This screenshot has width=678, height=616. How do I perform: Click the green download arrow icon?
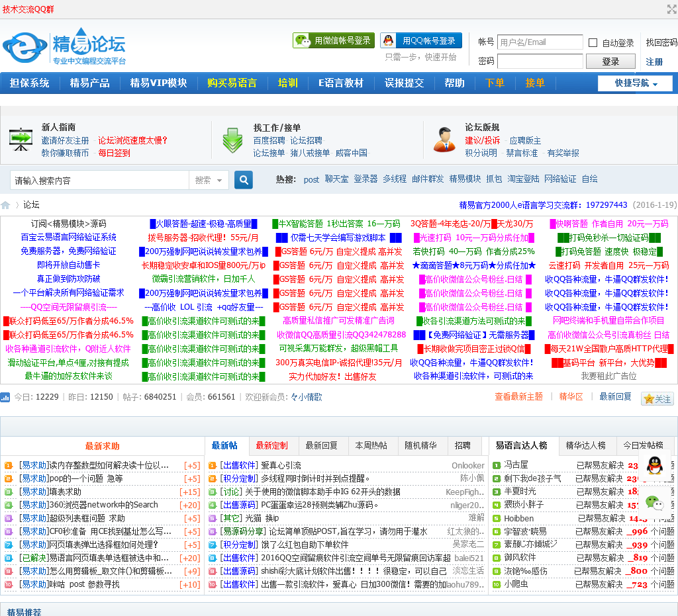click(232, 140)
